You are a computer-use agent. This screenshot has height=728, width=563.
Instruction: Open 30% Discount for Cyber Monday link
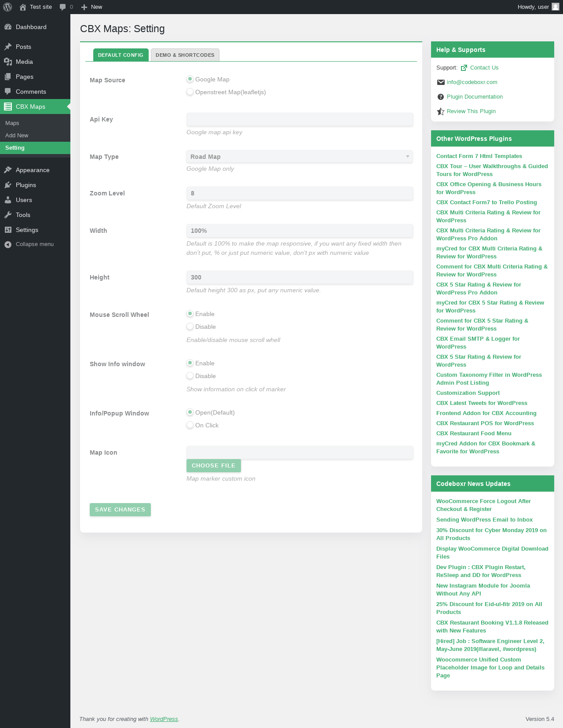click(491, 534)
